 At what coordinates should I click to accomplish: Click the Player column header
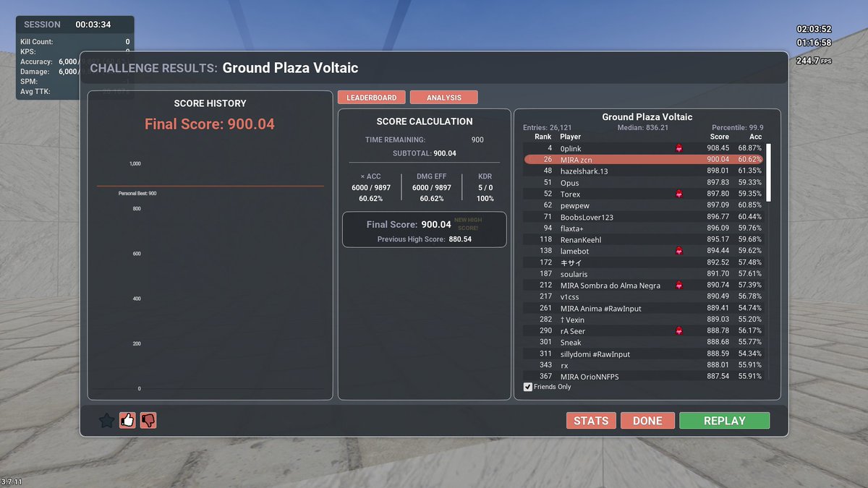pos(570,137)
